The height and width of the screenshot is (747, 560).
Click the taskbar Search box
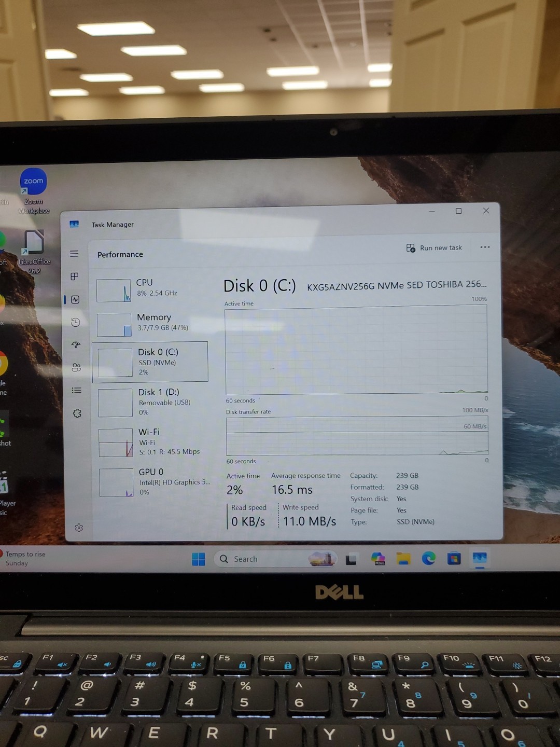pyautogui.click(x=275, y=559)
